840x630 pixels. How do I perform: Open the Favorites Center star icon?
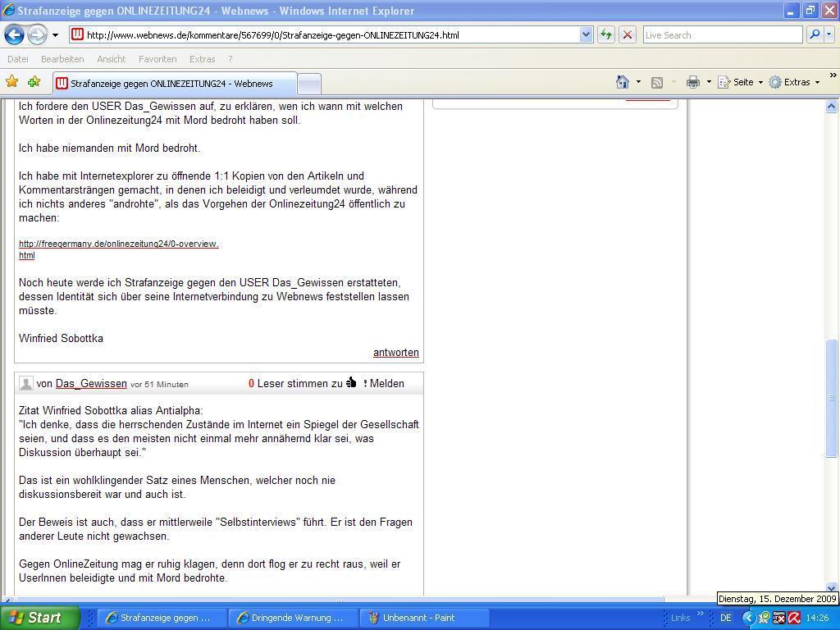pos(12,82)
